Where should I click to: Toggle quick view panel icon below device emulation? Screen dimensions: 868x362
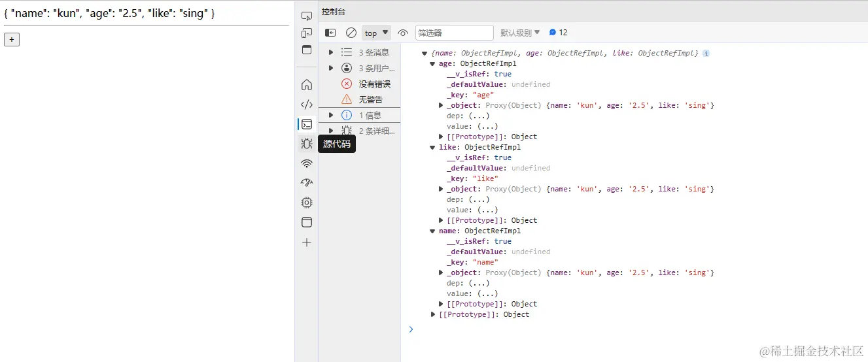coord(307,50)
